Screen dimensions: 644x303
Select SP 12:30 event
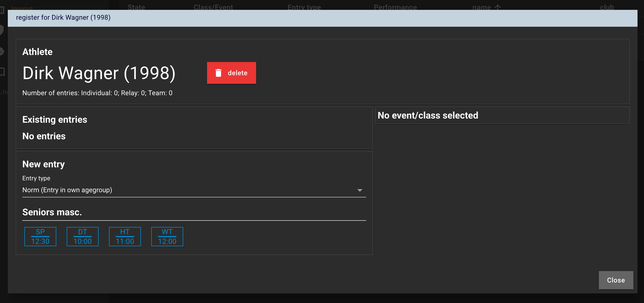(40, 236)
